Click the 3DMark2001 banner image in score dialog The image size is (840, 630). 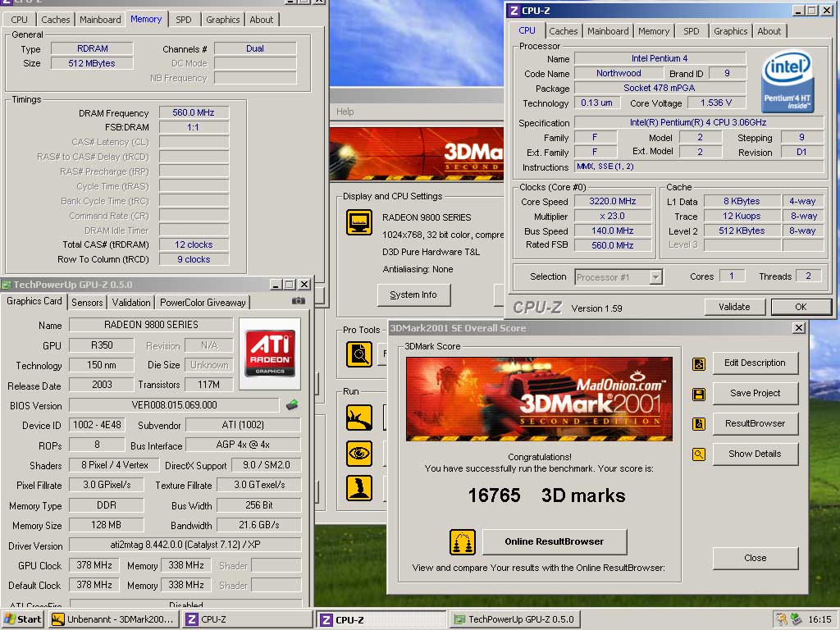[x=539, y=399]
